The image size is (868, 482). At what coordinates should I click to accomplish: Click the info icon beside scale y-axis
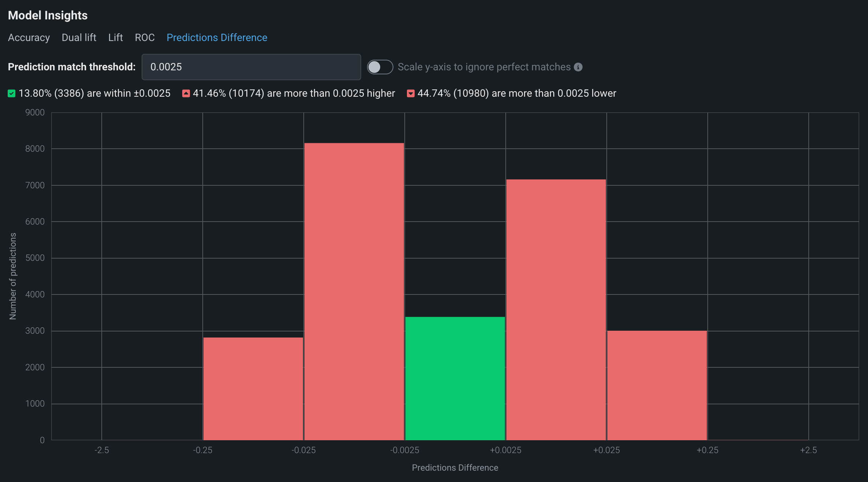(578, 67)
